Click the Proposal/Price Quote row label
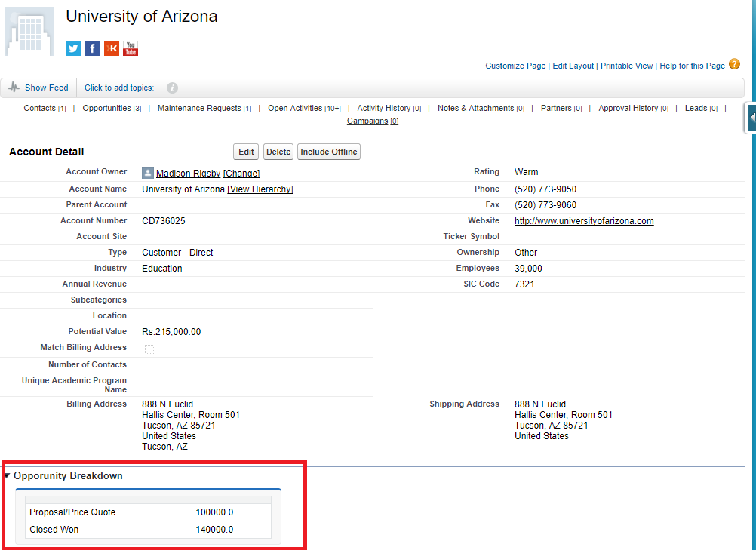 coord(72,512)
